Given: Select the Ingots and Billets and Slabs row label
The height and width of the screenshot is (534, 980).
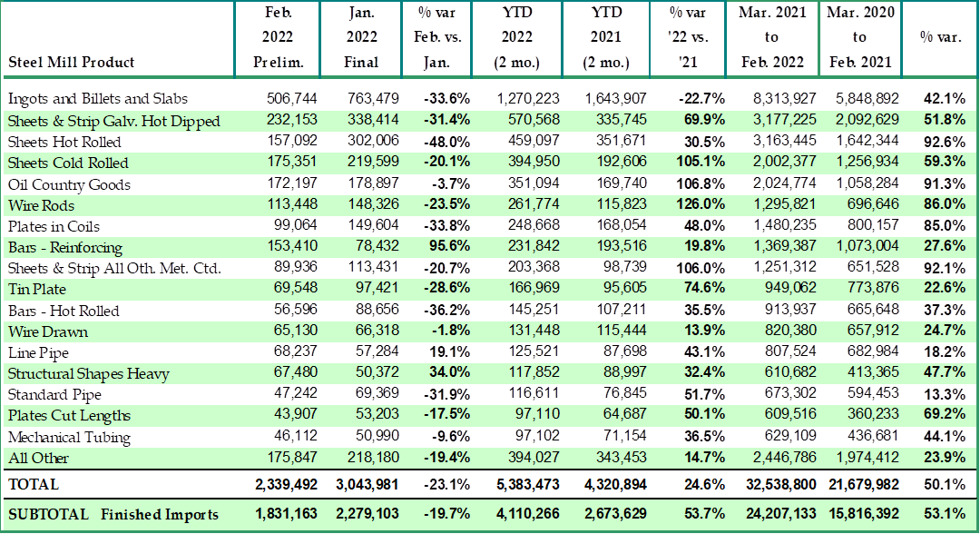Looking at the screenshot, I should (98, 98).
